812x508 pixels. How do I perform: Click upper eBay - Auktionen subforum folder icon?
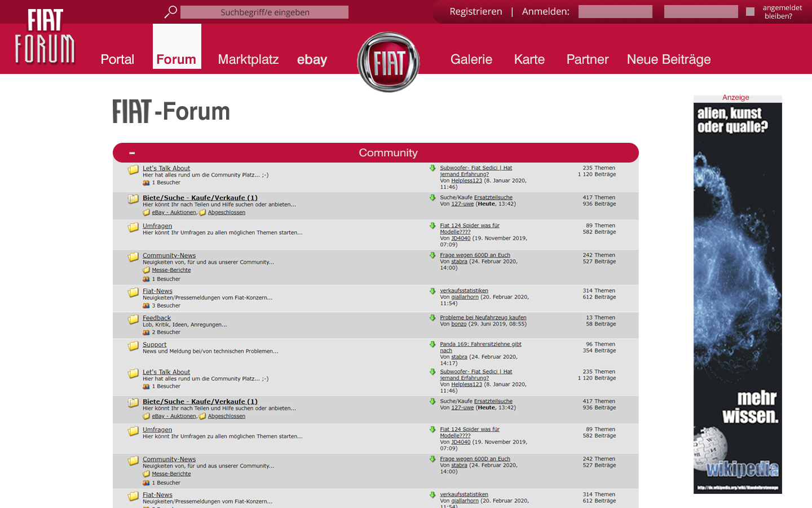(146, 213)
